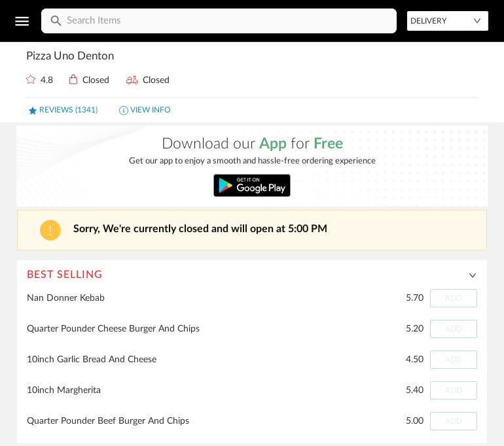Open the hamburger menu icon
The height and width of the screenshot is (446, 504).
click(22, 21)
